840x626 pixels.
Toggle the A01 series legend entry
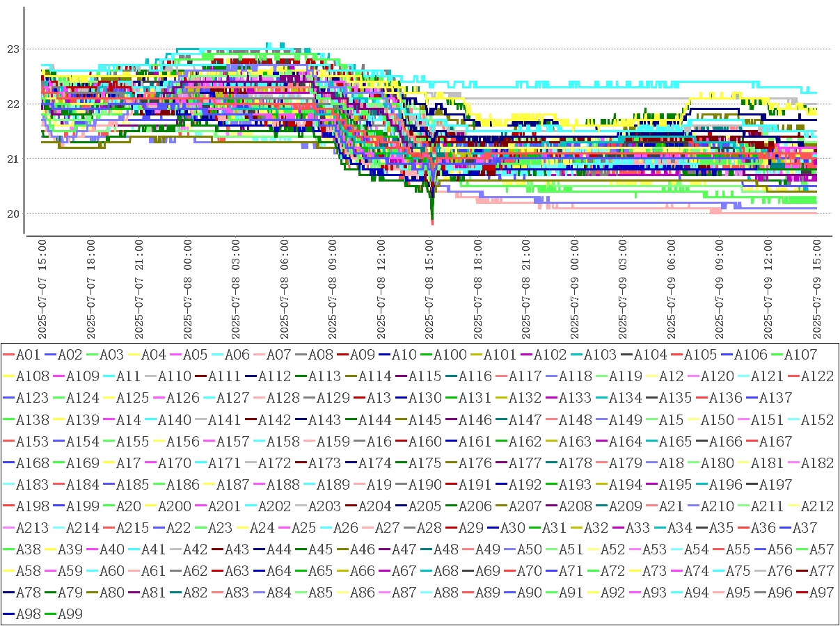pyautogui.click(x=28, y=355)
